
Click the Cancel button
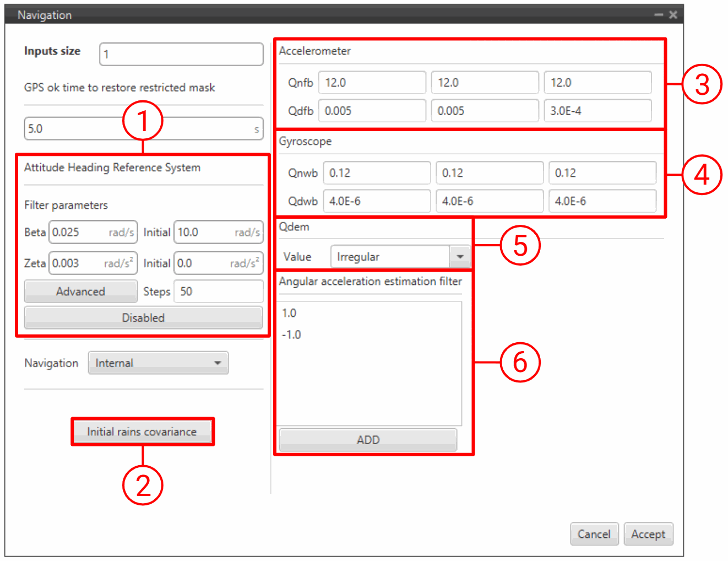coord(594,534)
